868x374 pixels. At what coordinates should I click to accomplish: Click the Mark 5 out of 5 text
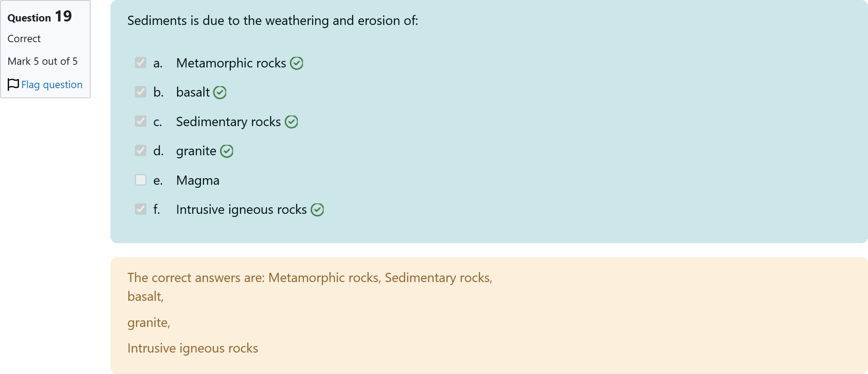43,61
